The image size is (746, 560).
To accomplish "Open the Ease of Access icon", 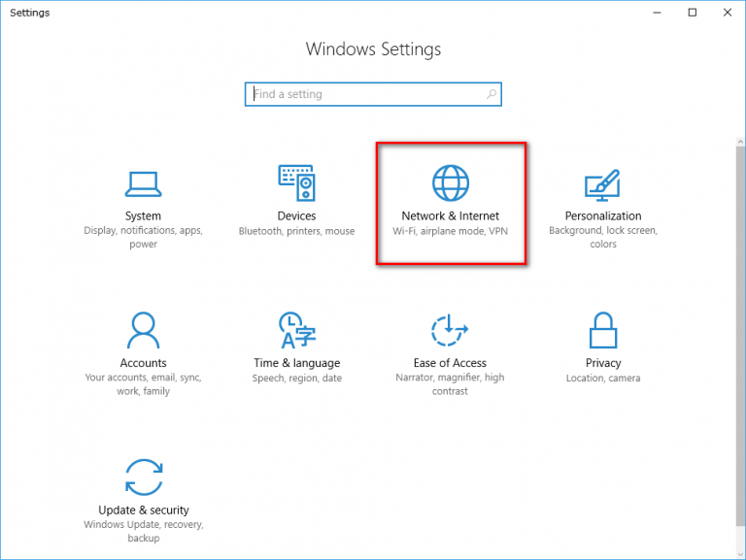I will 450,330.
